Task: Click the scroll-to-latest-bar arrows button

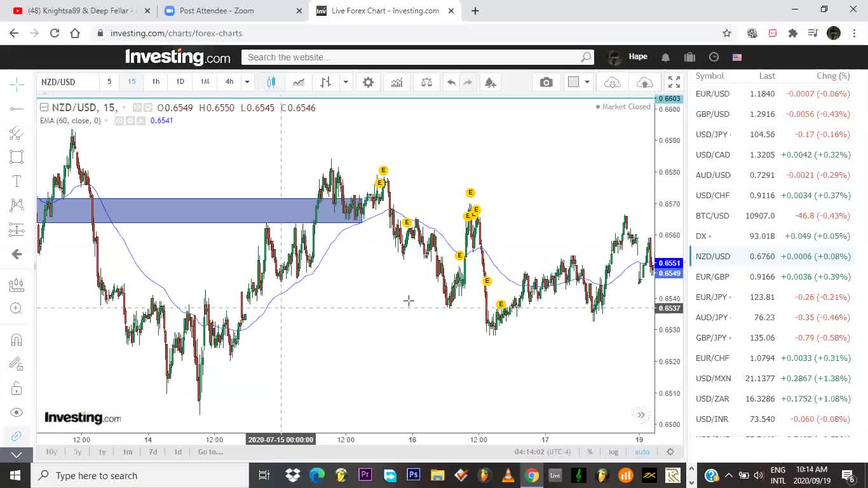Action: (641, 415)
